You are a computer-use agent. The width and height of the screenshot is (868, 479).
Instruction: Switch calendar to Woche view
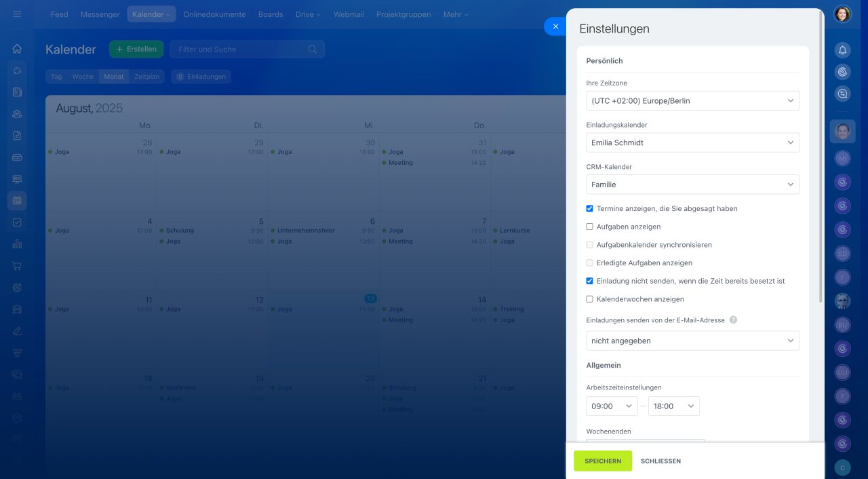click(x=83, y=77)
